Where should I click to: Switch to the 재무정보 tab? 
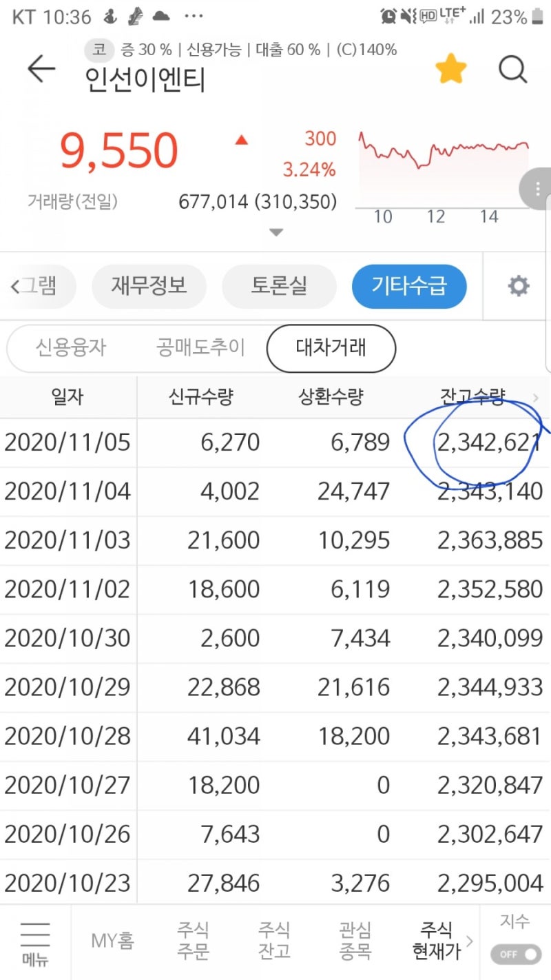[x=149, y=286]
